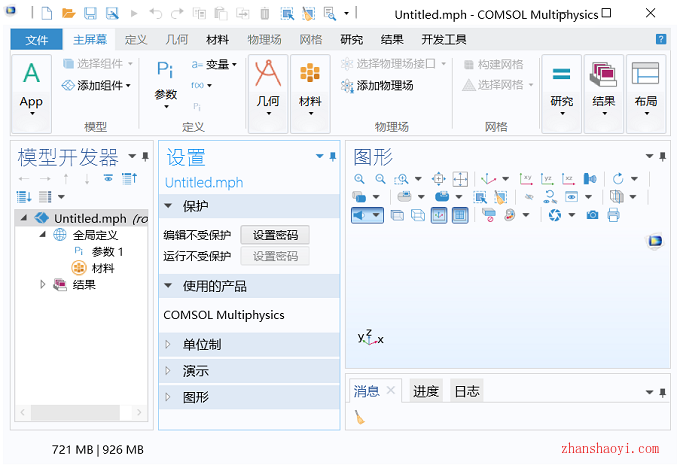Collapse the 全局定义 tree node

point(42,235)
